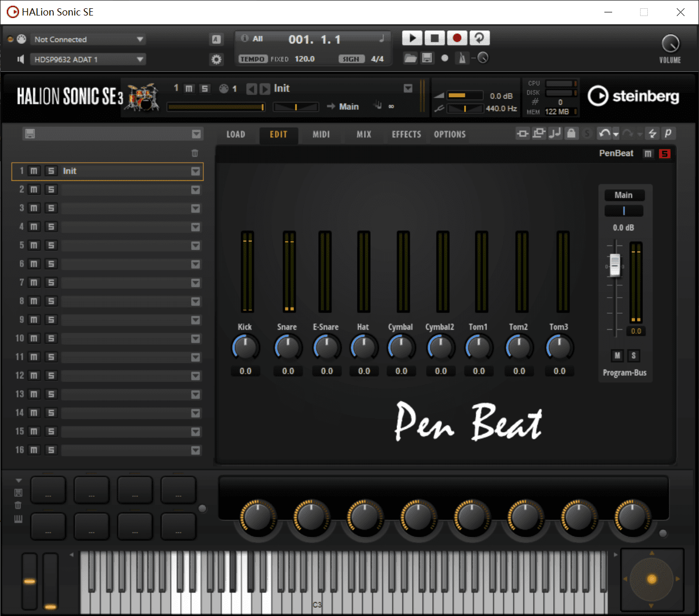Open slot 14 program dropdown
This screenshot has width=699, height=616.
click(195, 413)
